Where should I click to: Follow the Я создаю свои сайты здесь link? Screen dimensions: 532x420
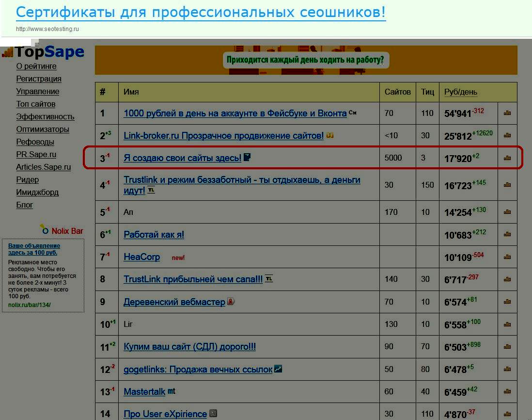[x=182, y=158]
